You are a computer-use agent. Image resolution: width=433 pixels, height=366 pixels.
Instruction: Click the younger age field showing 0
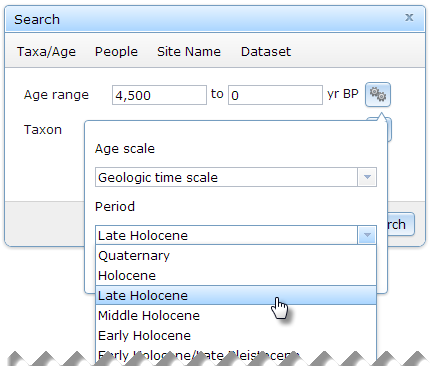click(x=275, y=95)
